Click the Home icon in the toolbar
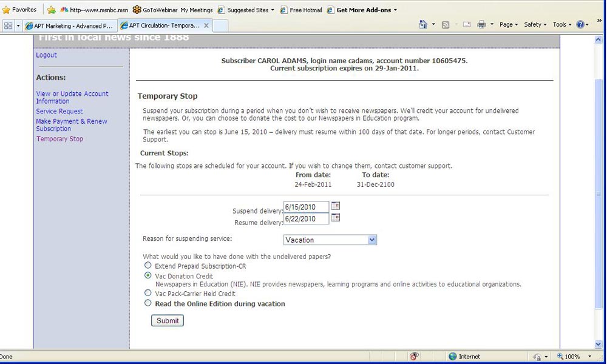Viewport: 607px width, 364px height. [424, 25]
